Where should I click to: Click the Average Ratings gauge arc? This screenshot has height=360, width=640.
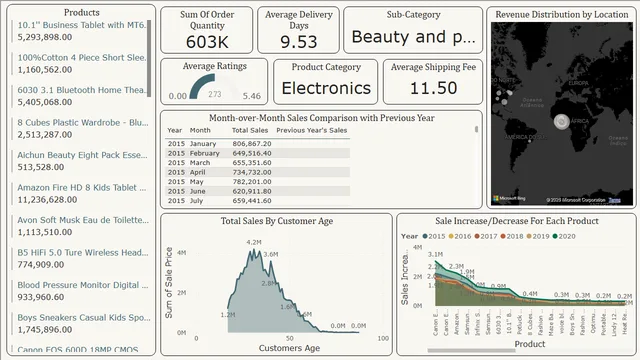point(201,86)
